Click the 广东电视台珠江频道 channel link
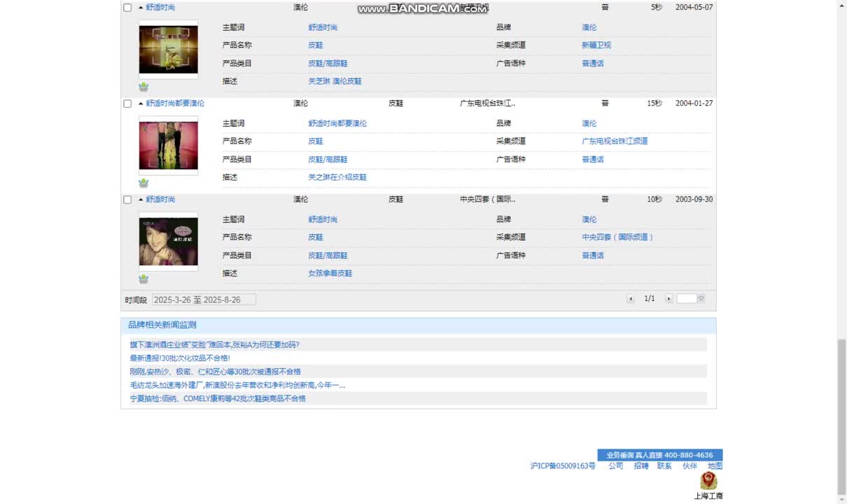Viewport: 847px width, 504px height. (615, 141)
